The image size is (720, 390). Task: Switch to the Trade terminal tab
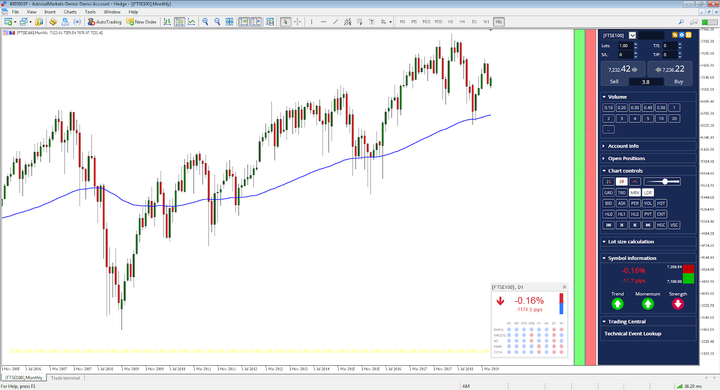click(66, 378)
